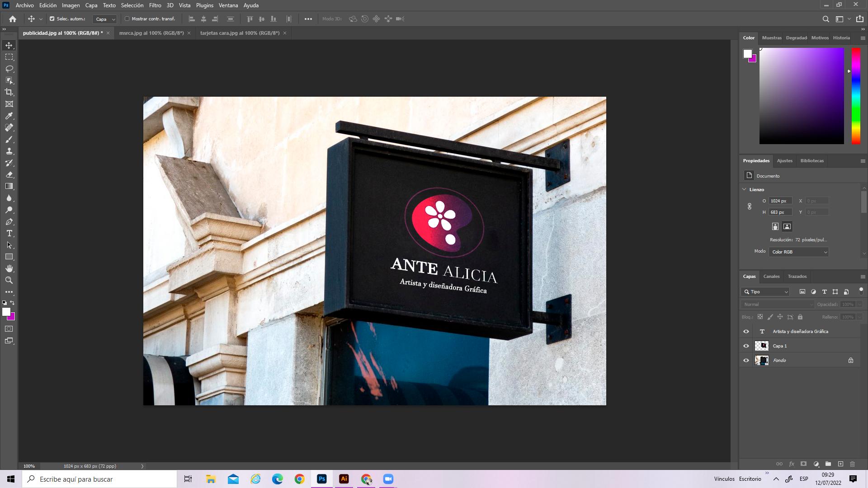This screenshot has width=868, height=488.
Task: Click the hue spectrum slider
Action: 856,96
